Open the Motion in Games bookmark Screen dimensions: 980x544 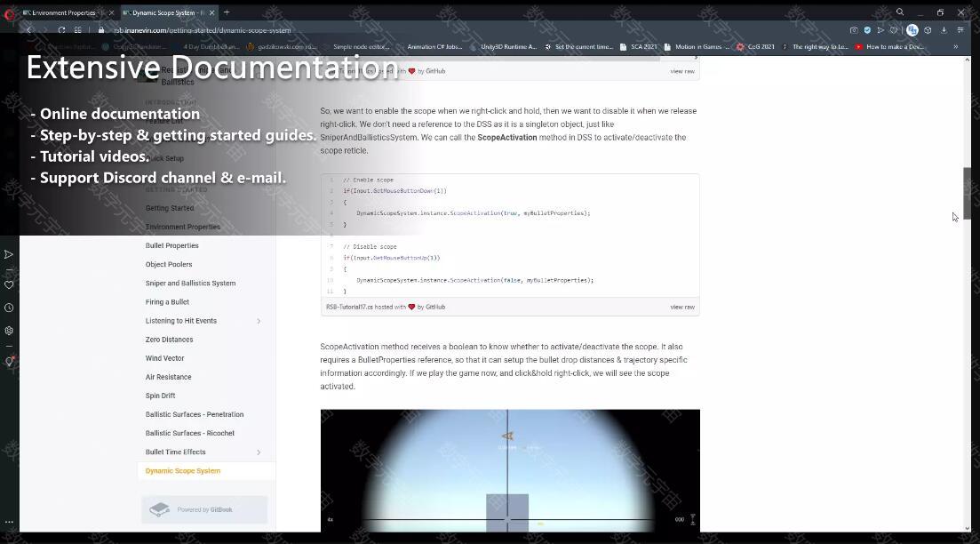tap(697, 47)
